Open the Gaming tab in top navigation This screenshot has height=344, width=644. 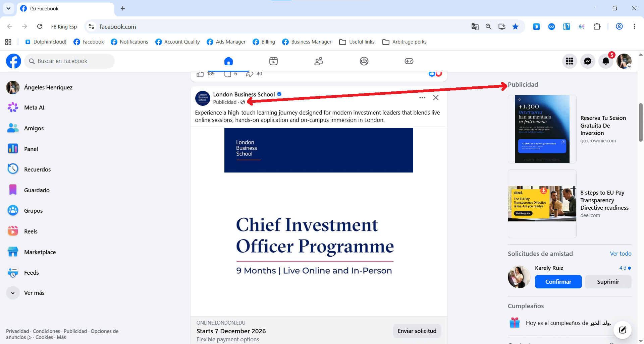tap(409, 61)
